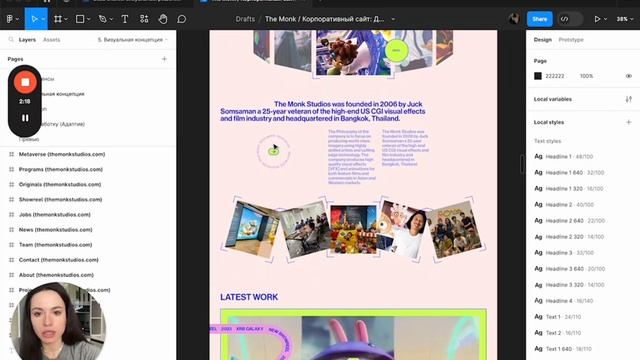
Task: Toggle page background visibility eye
Action: coord(629,76)
